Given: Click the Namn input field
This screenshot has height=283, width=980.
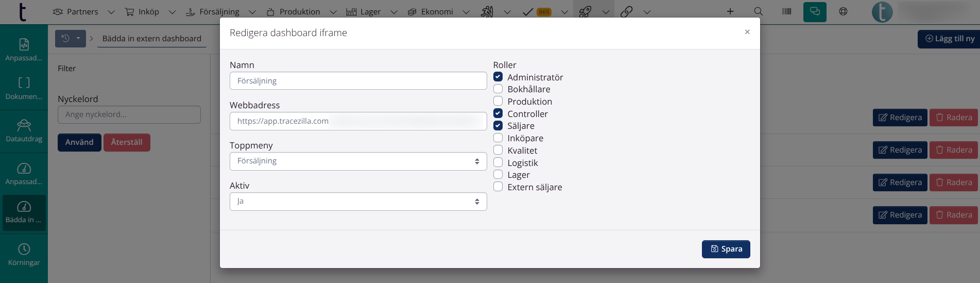Looking at the screenshot, I should point(358,81).
